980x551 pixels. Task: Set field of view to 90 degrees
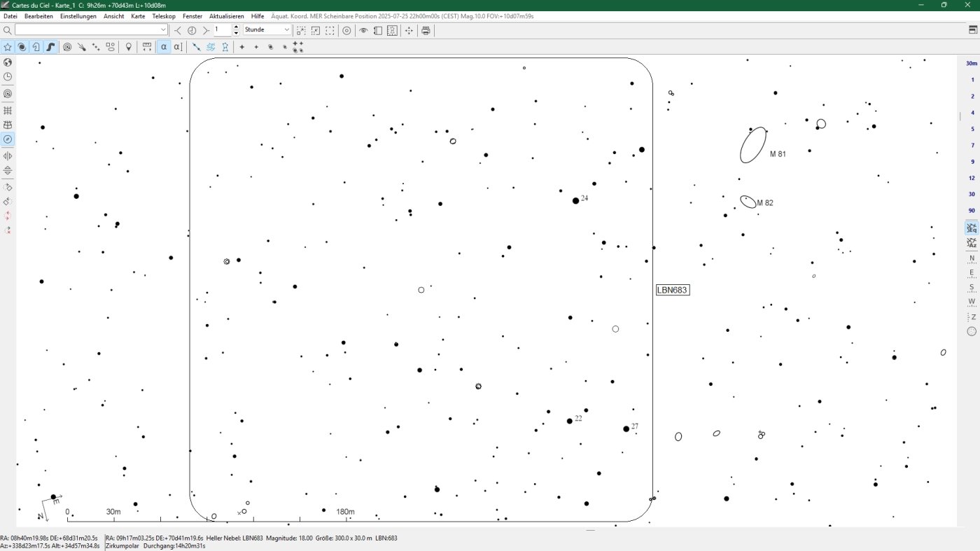(972, 211)
